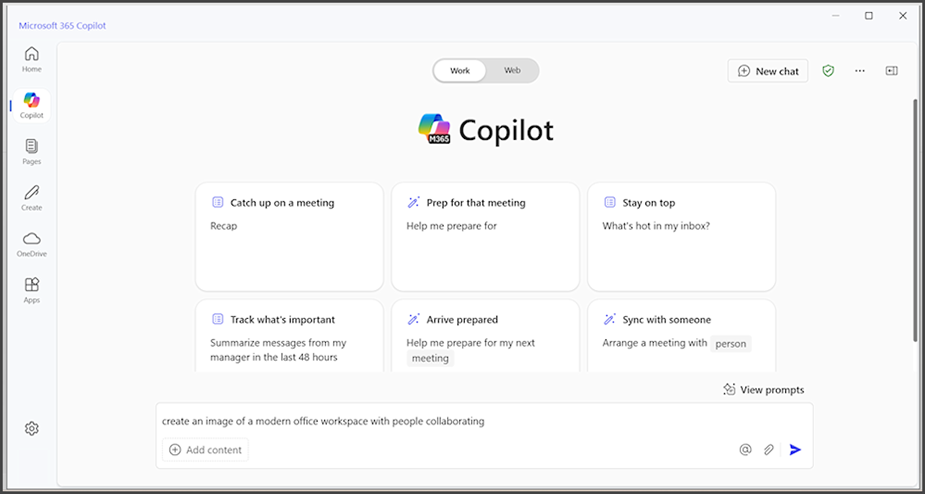925x494 pixels.
Task: Open Home in the left sidebar
Action: click(32, 59)
